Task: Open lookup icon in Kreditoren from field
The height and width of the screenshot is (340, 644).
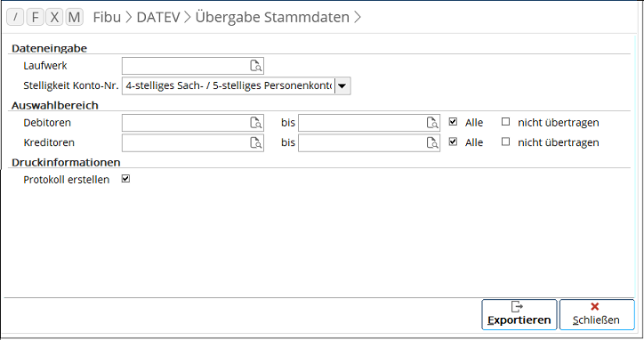Action: 256,142
